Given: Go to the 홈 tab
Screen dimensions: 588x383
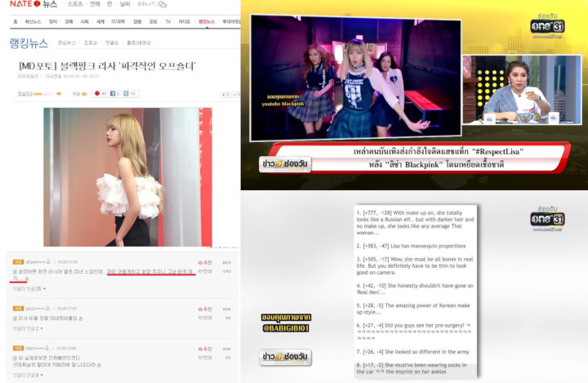Looking at the screenshot, I should click(16, 22).
